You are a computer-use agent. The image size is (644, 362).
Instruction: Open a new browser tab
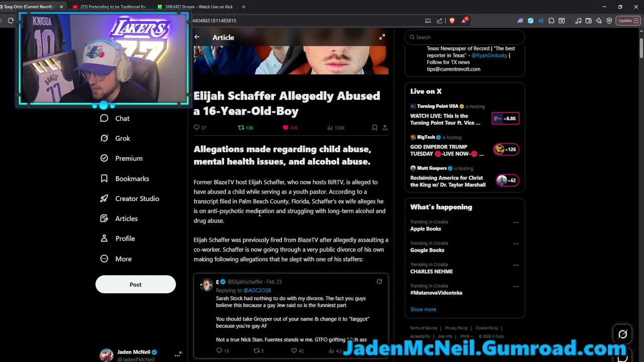[x=244, y=7]
